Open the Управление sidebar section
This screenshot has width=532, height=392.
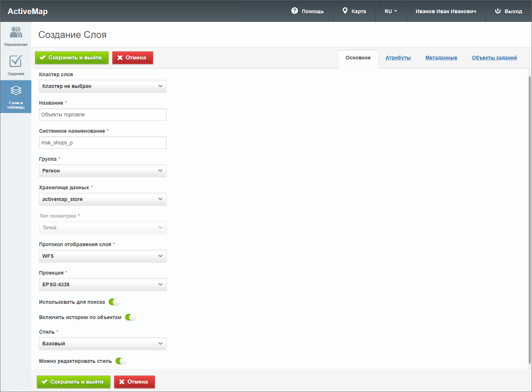point(16,36)
